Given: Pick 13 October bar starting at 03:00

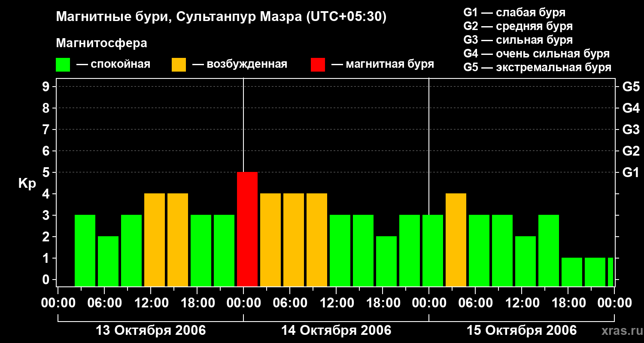Looking at the screenshot, I should 85,251.
